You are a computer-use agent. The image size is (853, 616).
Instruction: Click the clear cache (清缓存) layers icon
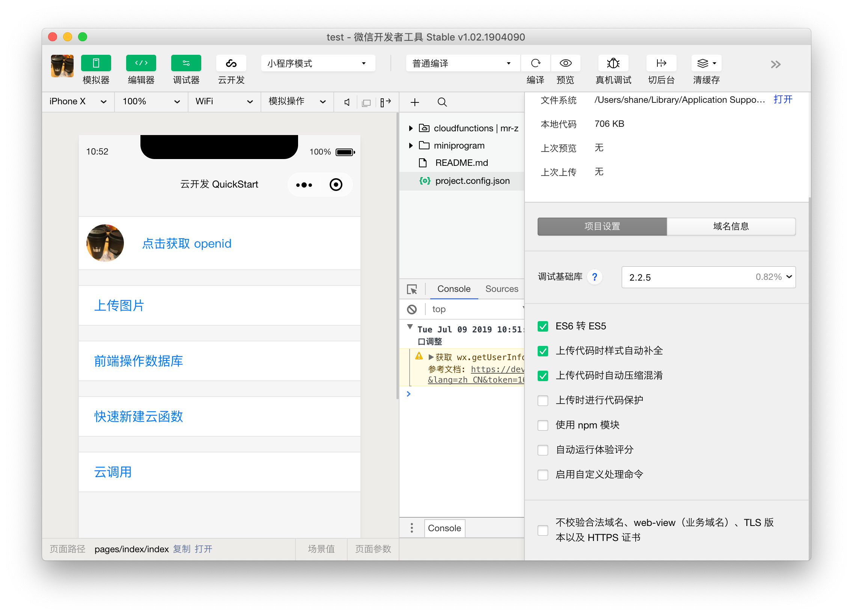click(706, 63)
